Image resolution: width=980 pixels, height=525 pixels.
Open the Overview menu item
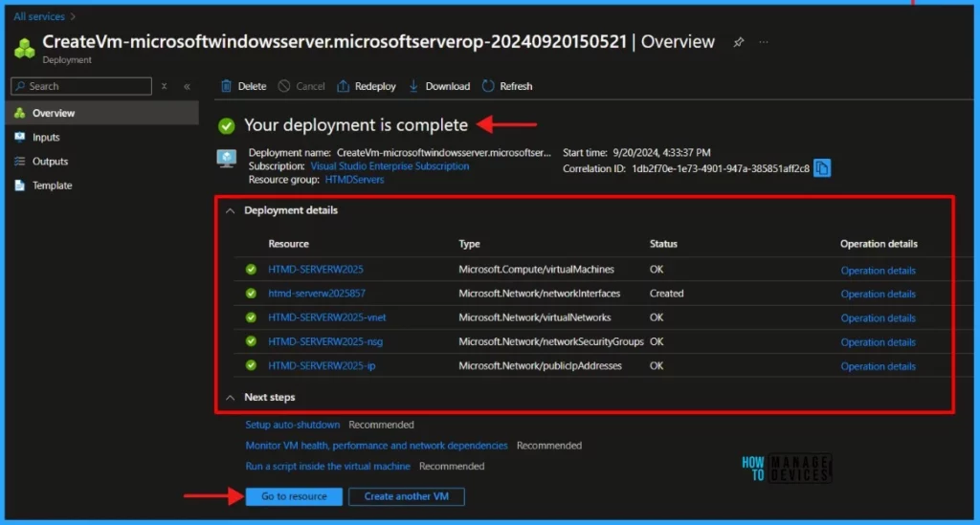[101, 113]
